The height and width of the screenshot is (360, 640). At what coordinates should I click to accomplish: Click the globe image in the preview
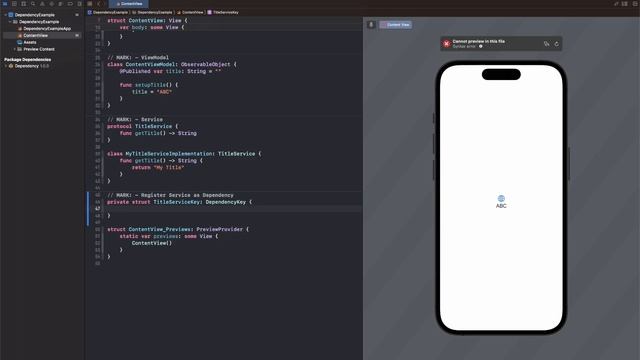(x=501, y=198)
